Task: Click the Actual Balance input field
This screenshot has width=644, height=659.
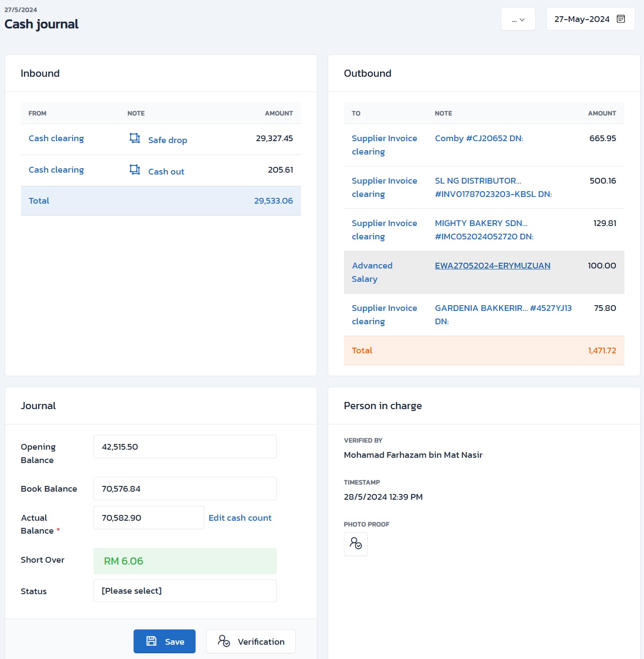Action: [148, 518]
